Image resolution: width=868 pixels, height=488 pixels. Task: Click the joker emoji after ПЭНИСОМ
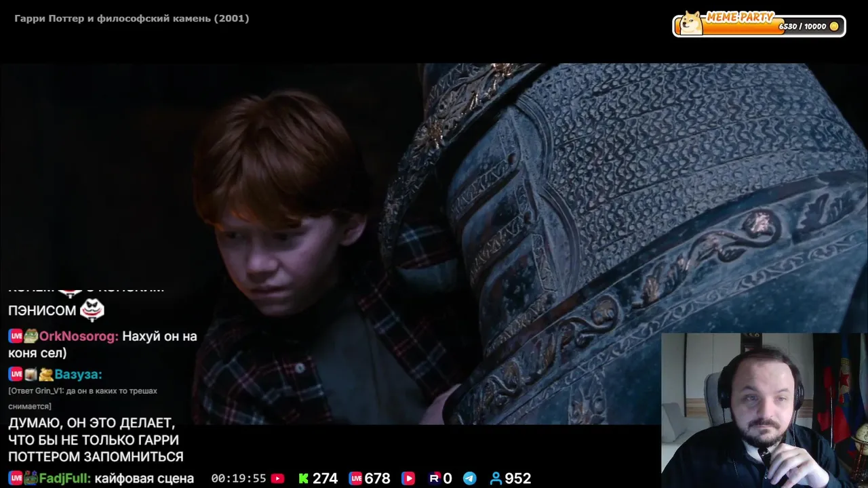pos(92,310)
